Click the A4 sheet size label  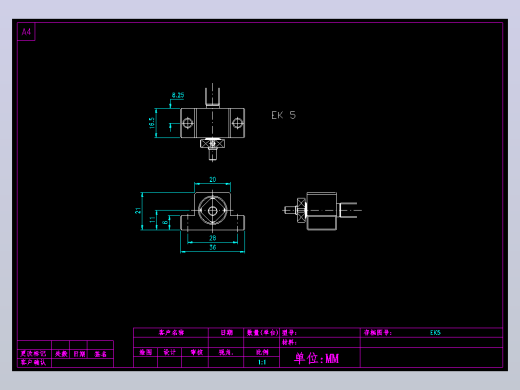tap(26, 32)
